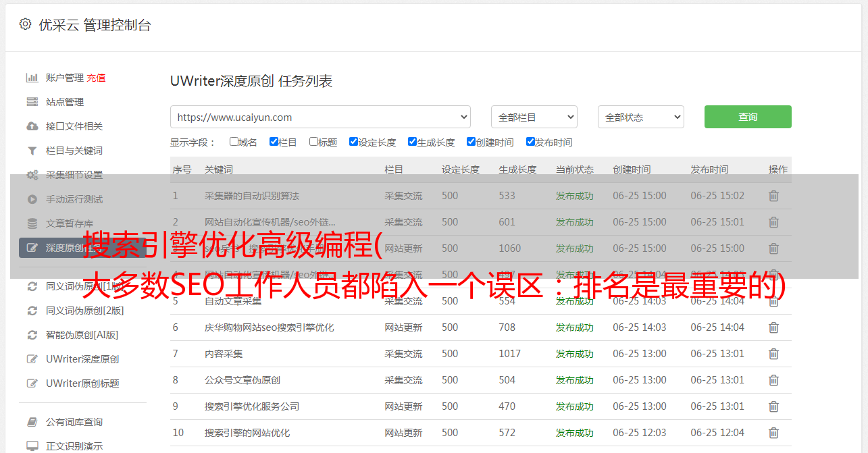This screenshot has width=868, height=453.
Task: Click the funnel icon for 栏目与关键词
Action: point(32,151)
